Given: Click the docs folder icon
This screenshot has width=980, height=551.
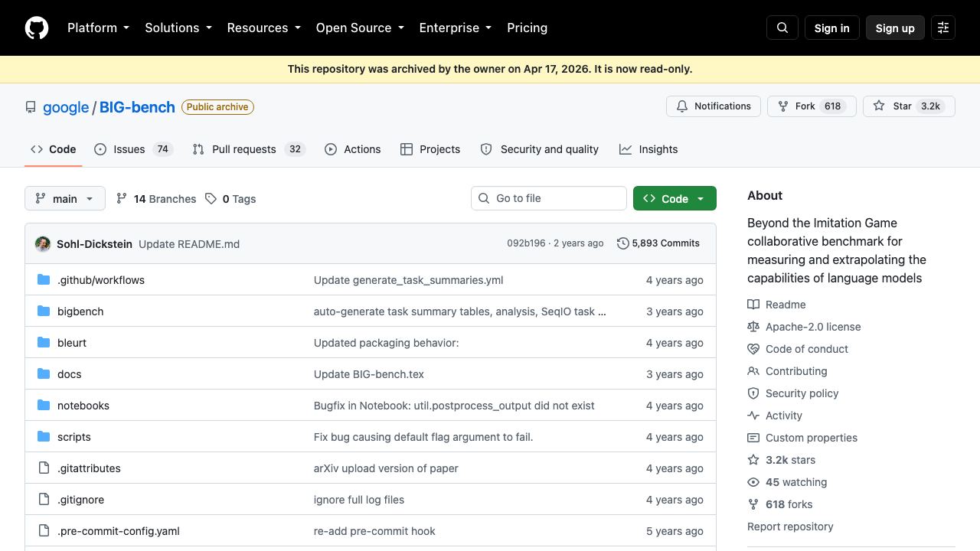Looking at the screenshot, I should 44,374.
